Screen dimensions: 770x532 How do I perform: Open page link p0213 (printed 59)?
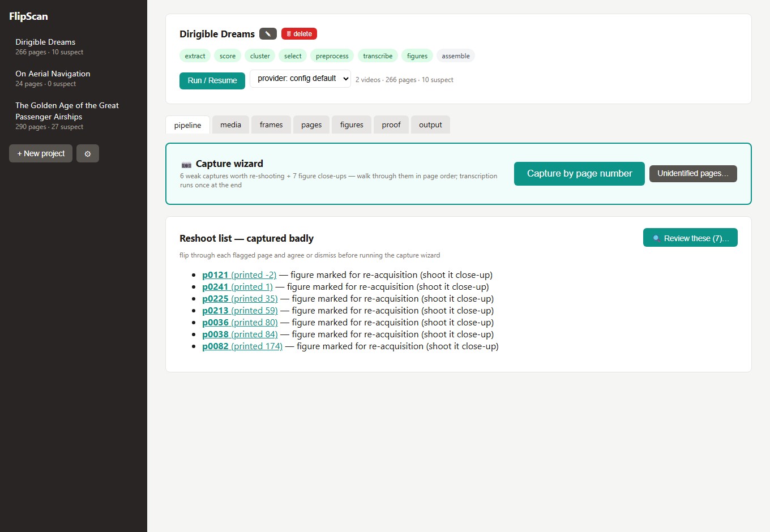click(240, 310)
